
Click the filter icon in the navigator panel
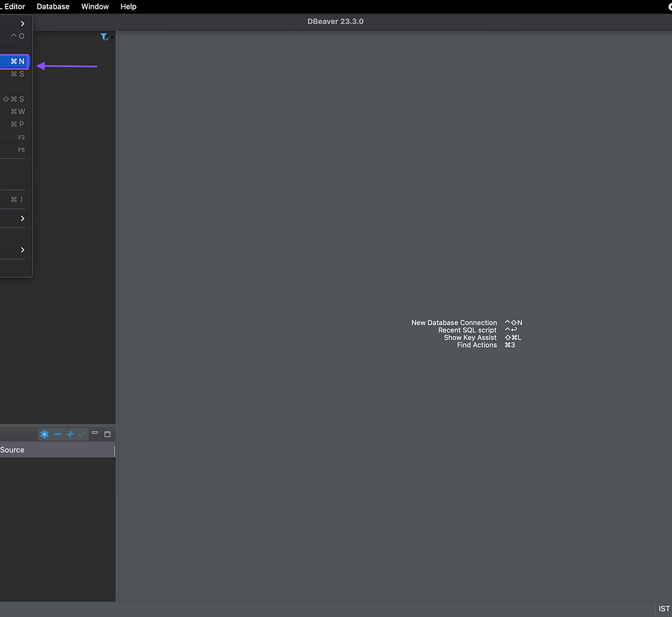[x=104, y=37]
